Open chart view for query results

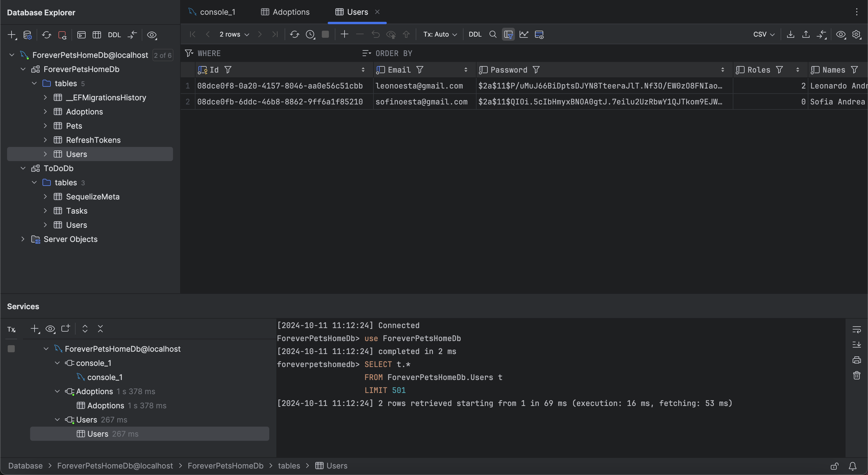coord(524,34)
